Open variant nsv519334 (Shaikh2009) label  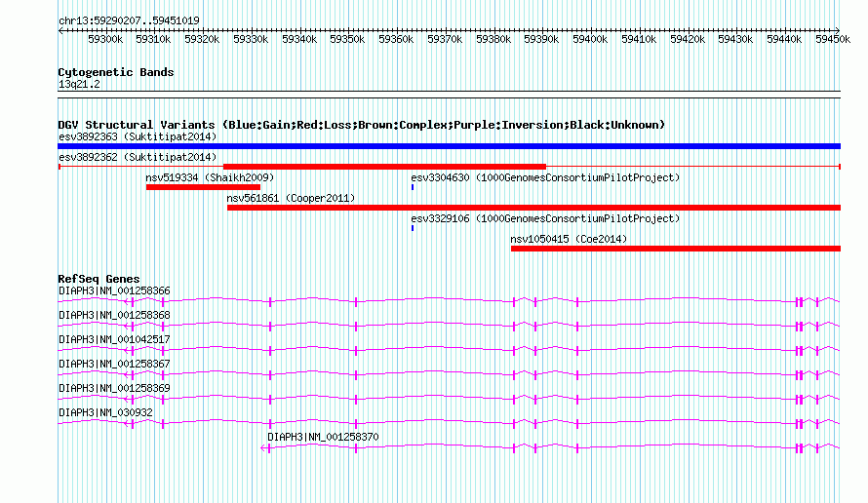pyautogui.click(x=210, y=177)
